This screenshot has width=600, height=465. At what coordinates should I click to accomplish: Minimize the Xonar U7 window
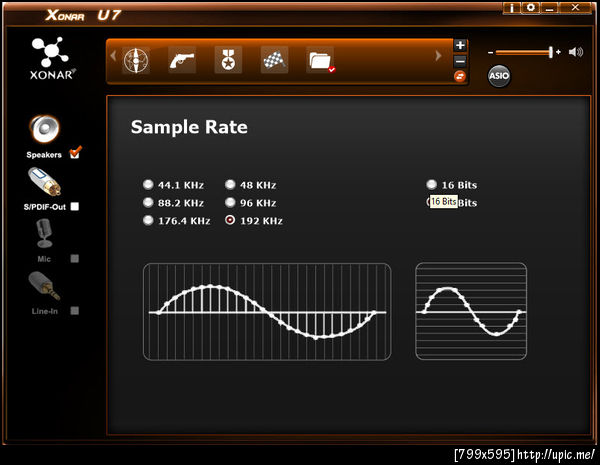point(549,8)
